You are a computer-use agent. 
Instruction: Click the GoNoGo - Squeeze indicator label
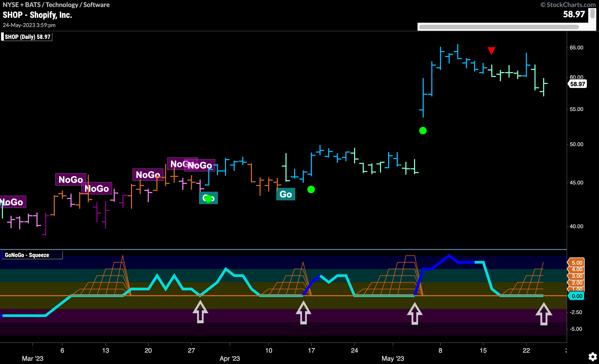coord(32,255)
